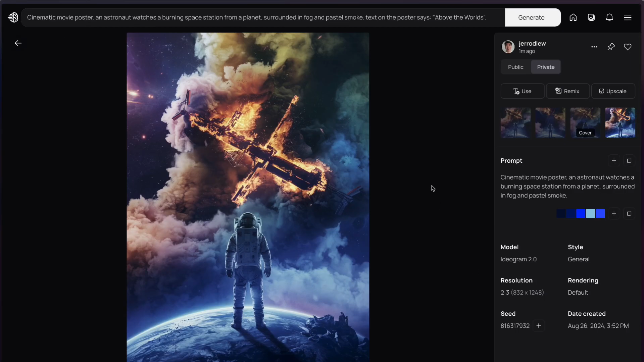Open the hamburger menu
The height and width of the screenshot is (362, 644).
pos(628,17)
